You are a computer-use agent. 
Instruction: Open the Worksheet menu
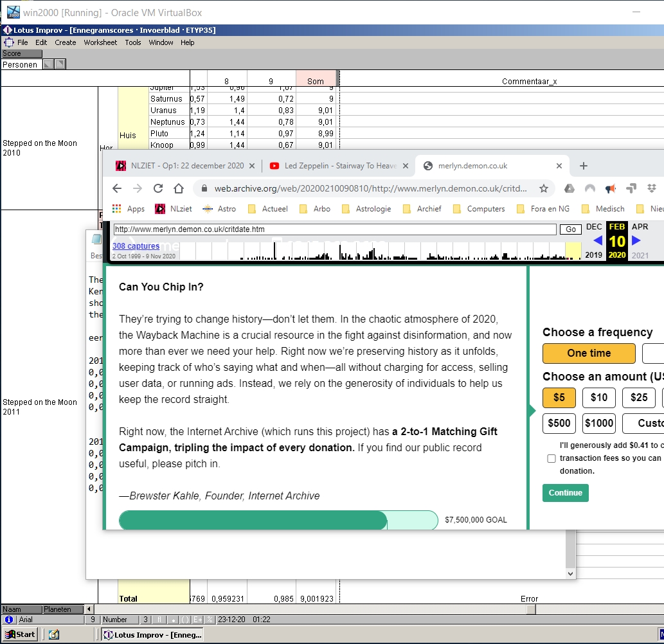(x=100, y=42)
